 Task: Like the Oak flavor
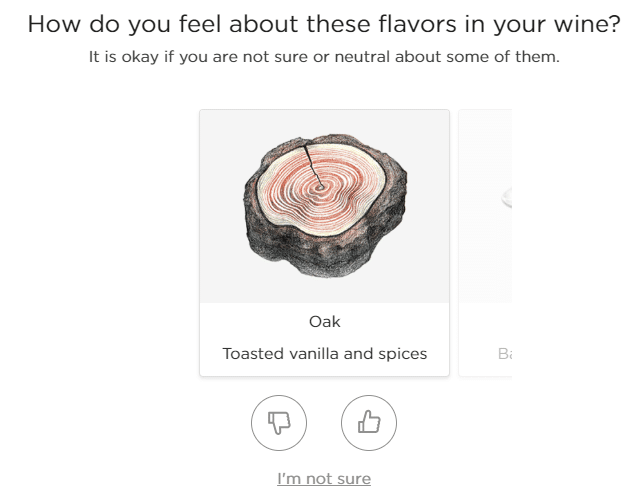pyautogui.click(x=369, y=423)
